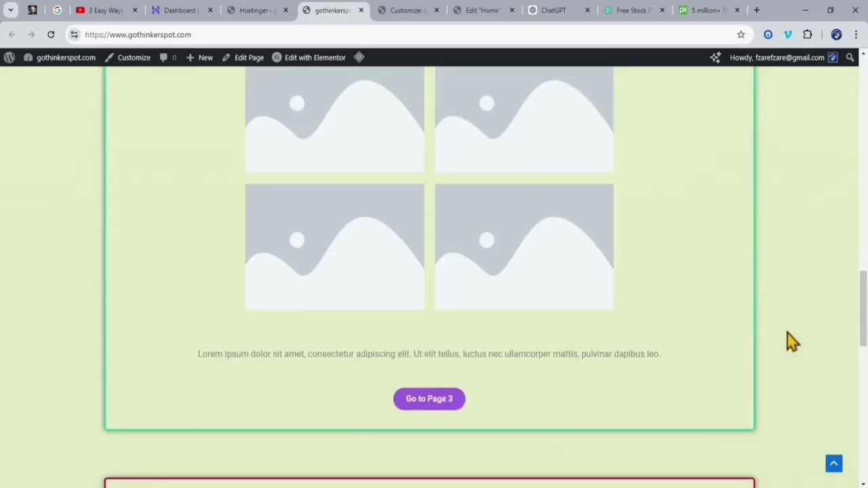Select Edit Page in admin bar

pyautogui.click(x=243, y=58)
